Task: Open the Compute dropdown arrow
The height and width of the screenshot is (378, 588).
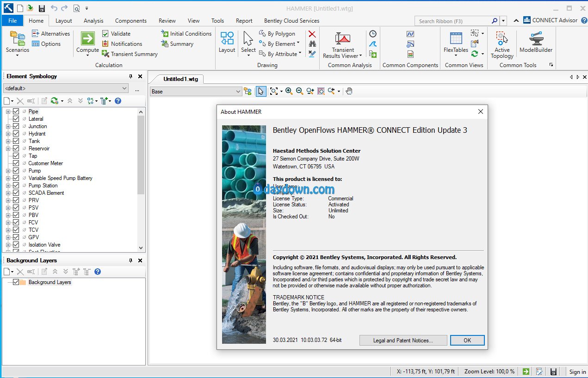Action: click(87, 56)
